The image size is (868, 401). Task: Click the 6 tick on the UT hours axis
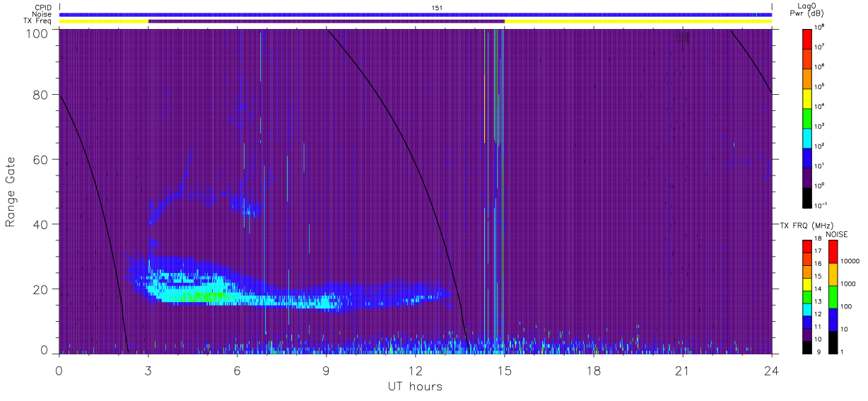(x=237, y=370)
